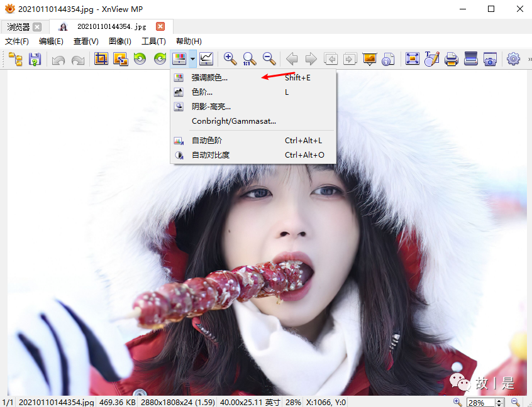Image resolution: width=532 pixels, height=407 pixels.
Task: Select the Crop tool in toolbar
Action: coord(101,59)
